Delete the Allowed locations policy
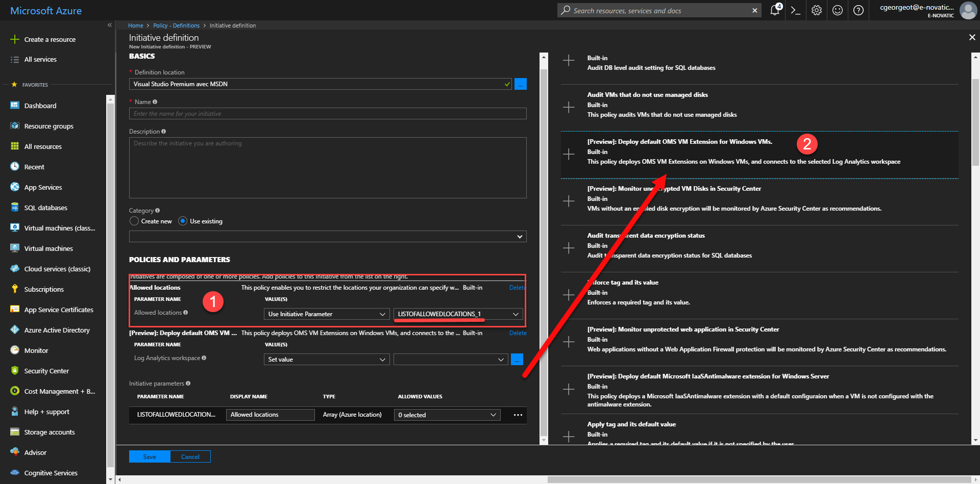 (x=517, y=288)
